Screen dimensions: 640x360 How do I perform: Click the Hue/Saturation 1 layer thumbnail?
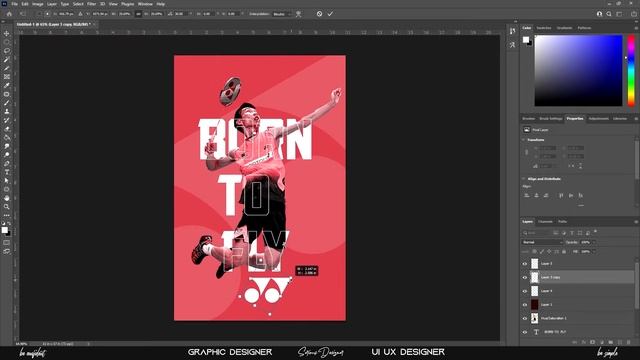click(x=534, y=318)
